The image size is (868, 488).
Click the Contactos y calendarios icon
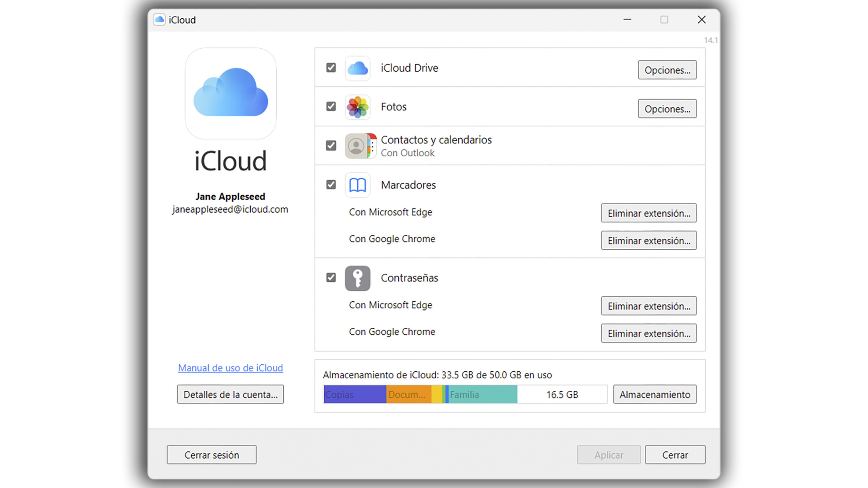pos(361,146)
